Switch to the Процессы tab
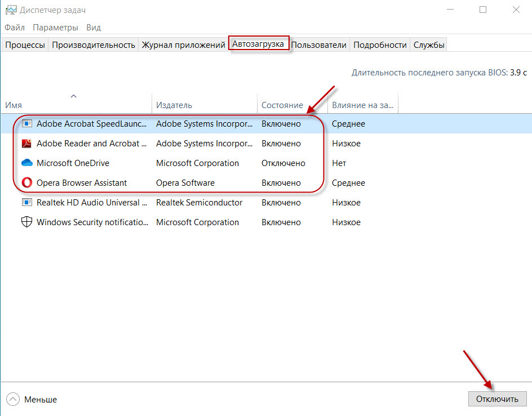 pos(25,45)
